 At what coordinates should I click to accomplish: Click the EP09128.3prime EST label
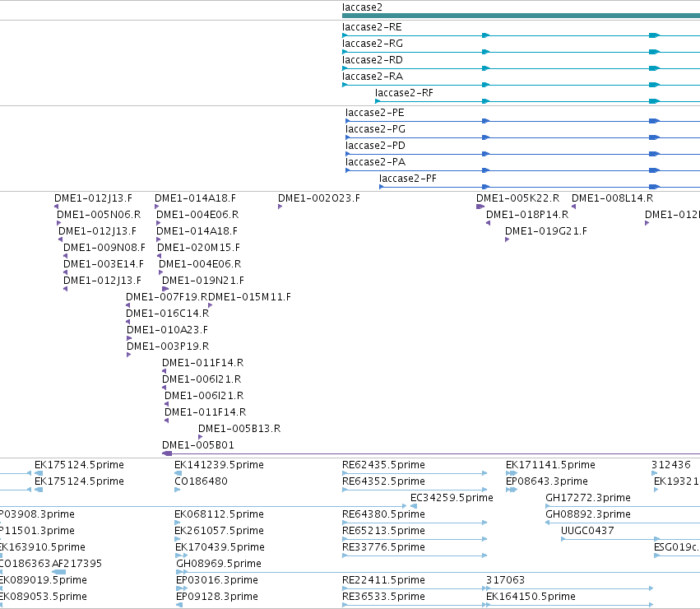(x=217, y=597)
